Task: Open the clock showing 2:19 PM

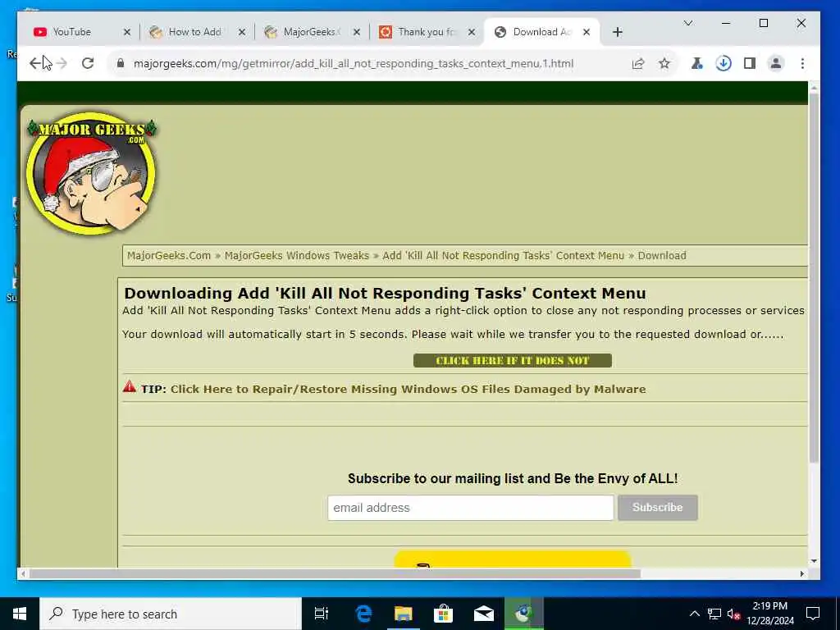Action: tap(769, 614)
